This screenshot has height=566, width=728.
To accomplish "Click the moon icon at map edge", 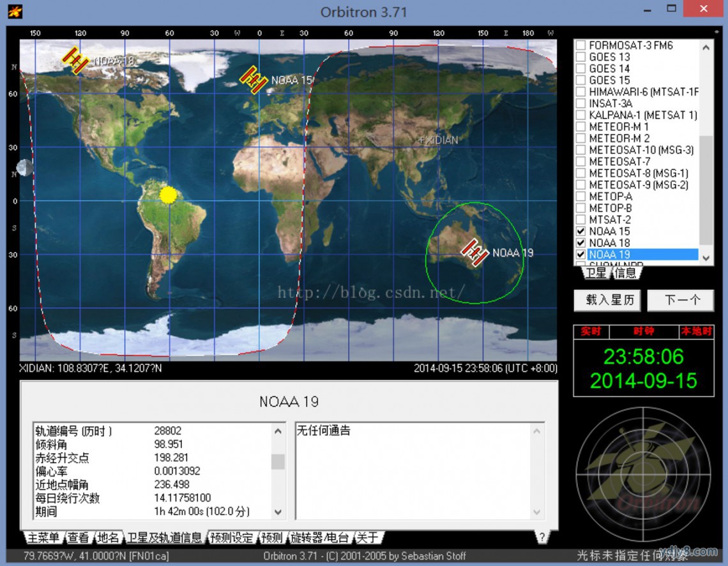I will pyautogui.click(x=25, y=167).
